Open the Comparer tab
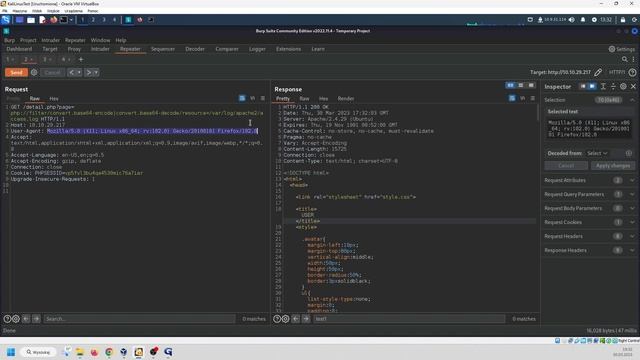The height and width of the screenshot is (360, 640). point(227,49)
